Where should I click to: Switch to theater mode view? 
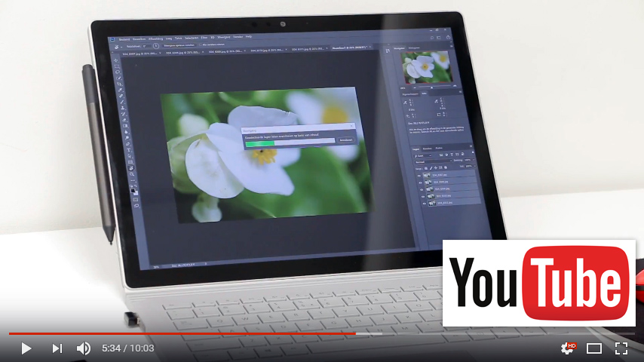(594, 348)
